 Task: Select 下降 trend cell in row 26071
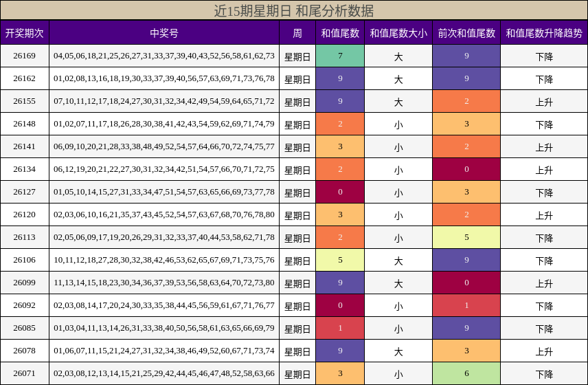pyautogui.click(x=544, y=375)
